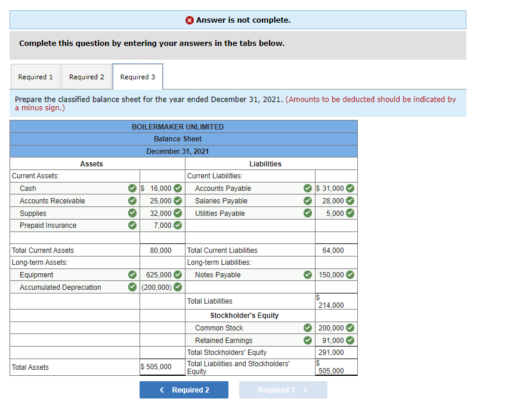Click the green check beside 200,000 stock amount
Viewport: 532px width, 414px height.
350,328
